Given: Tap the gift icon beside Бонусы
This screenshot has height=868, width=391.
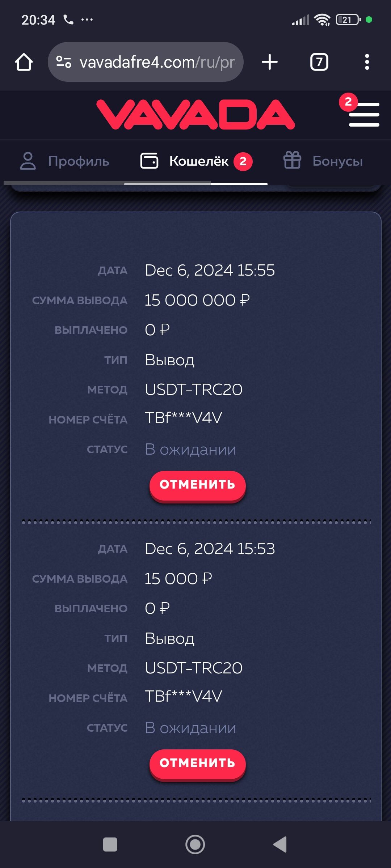Looking at the screenshot, I should click(x=292, y=160).
